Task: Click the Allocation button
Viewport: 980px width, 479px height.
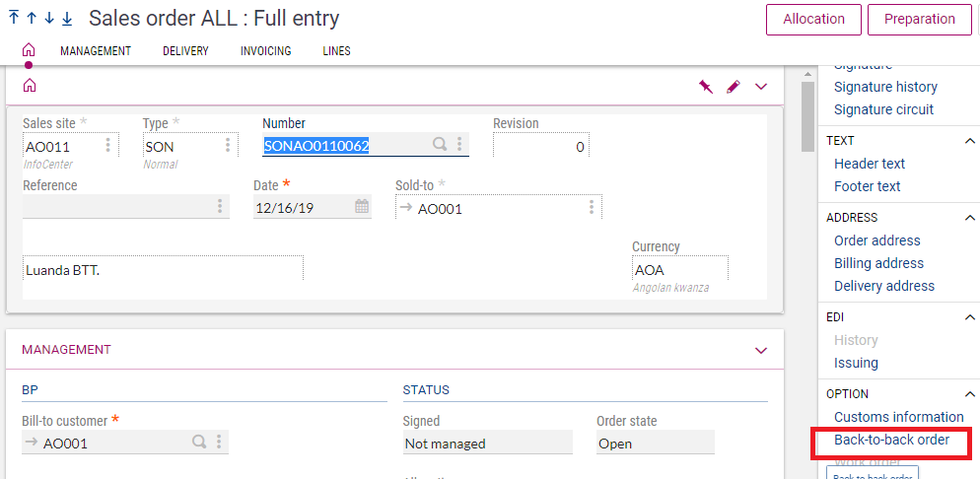Action: (x=813, y=19)
